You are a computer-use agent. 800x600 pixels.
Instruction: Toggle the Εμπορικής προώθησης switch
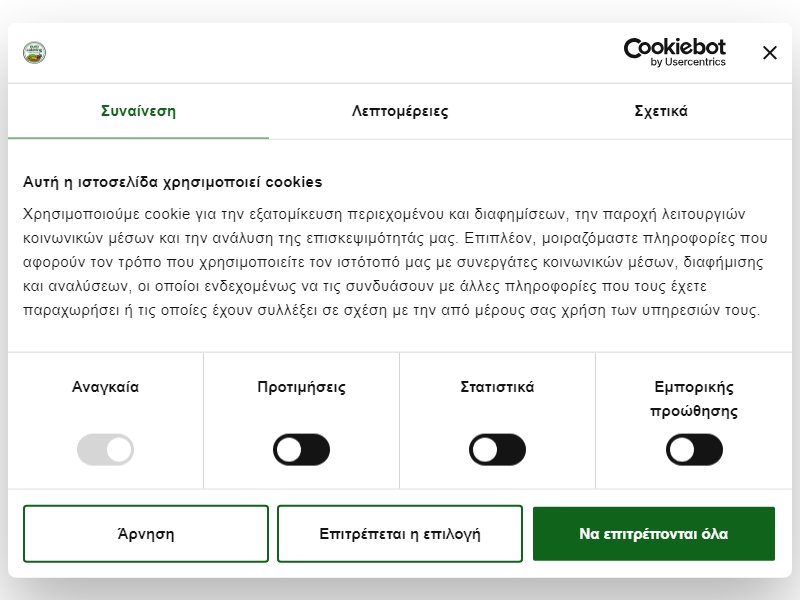694,449
